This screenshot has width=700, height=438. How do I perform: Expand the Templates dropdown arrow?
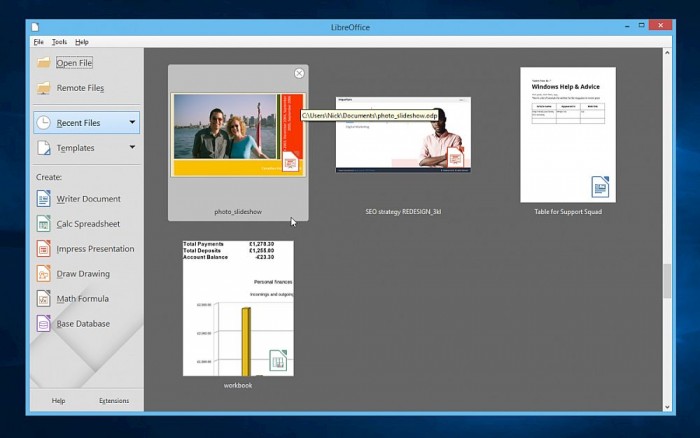(132, 148)
